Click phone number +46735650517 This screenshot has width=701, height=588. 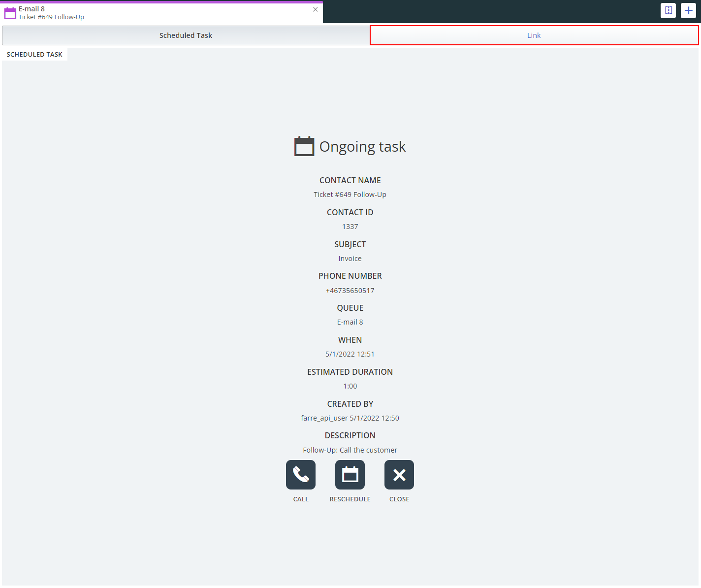pos(350,291)
